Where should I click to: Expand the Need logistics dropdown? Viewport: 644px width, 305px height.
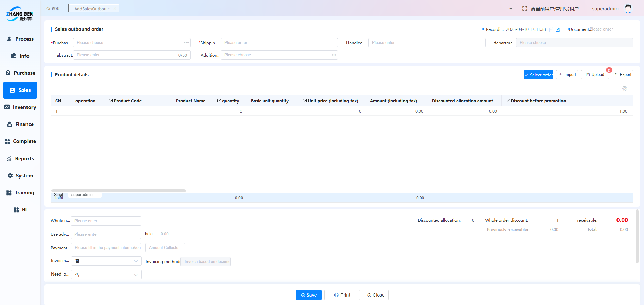click(106, 274)
